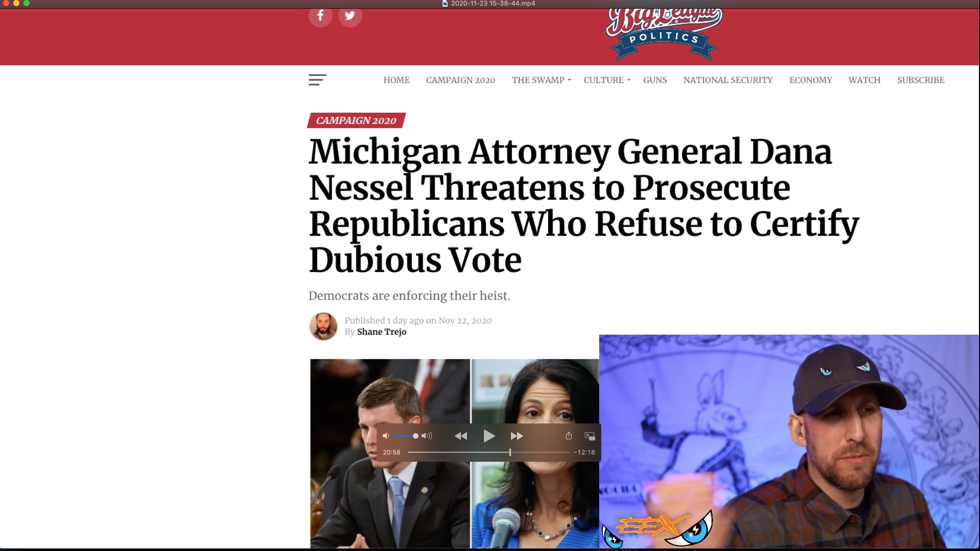Image resolution: width=980 pixels, height=551 pixels.
Task: Click the Facebook icon in header
Action: coord(320,16)
